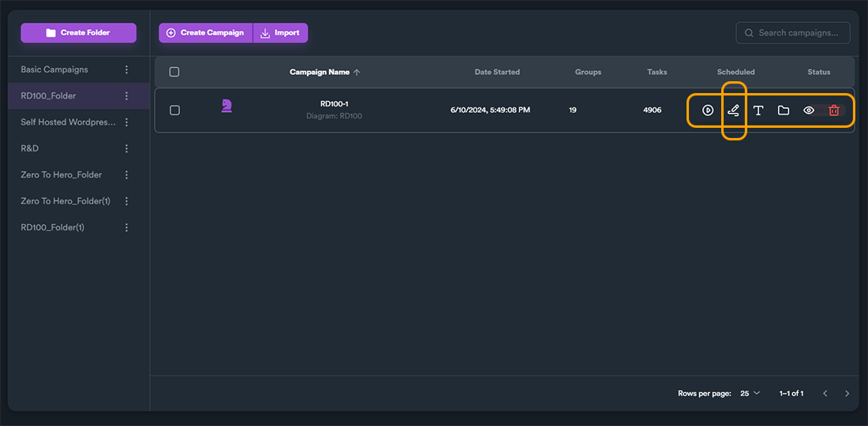Open three-dot menu for RD100_Folder(1)
This screenshot has height=426, width=868.
[x=127, y=227]
